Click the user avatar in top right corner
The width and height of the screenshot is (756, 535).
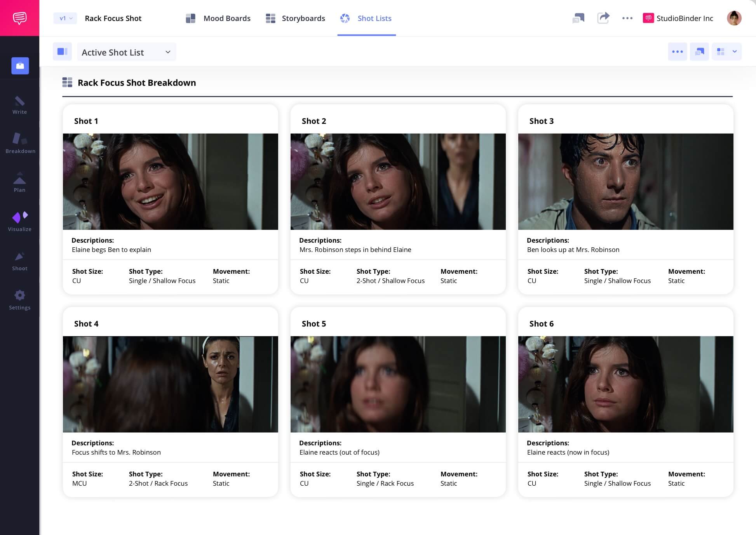click(x=734, y=18)
